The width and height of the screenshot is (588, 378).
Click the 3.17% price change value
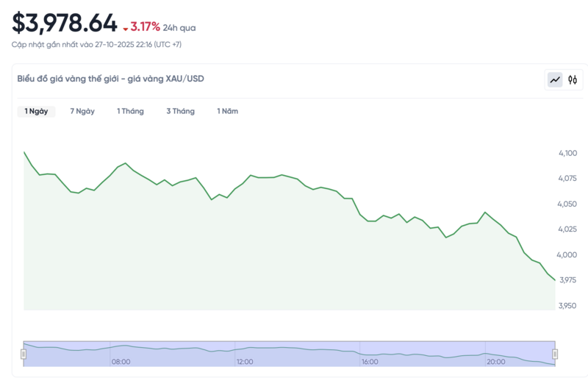click(x=146, y=27)
